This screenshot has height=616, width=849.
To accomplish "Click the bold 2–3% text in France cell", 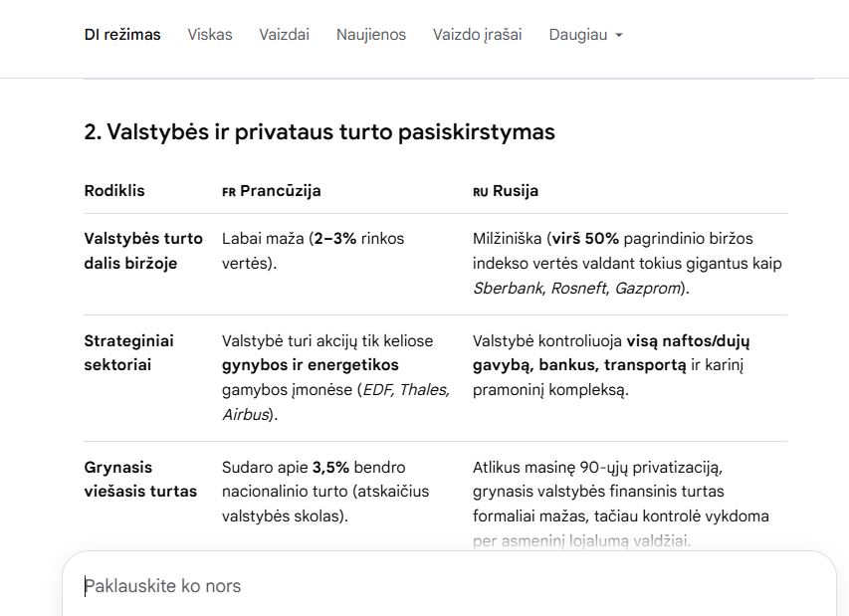I will tap(334, 238).
